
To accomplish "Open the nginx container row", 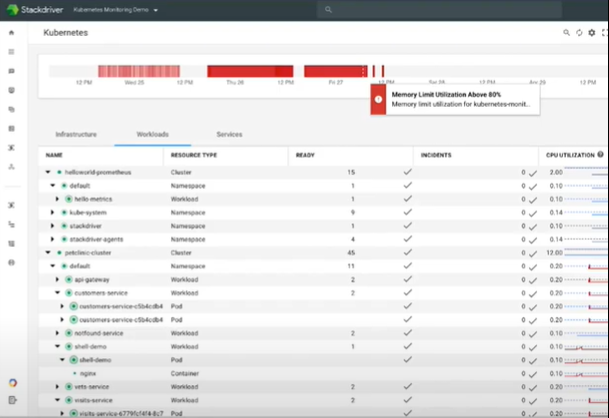I will [322, 373].
